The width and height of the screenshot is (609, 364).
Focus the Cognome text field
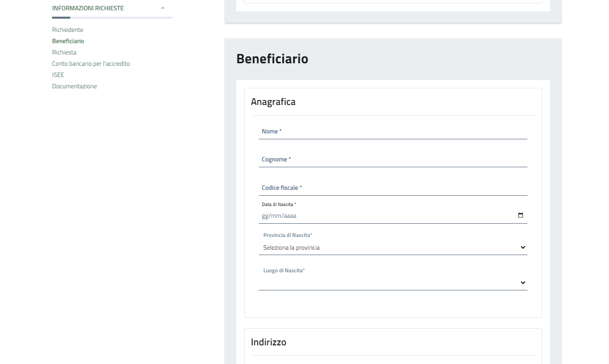point(393,159)
